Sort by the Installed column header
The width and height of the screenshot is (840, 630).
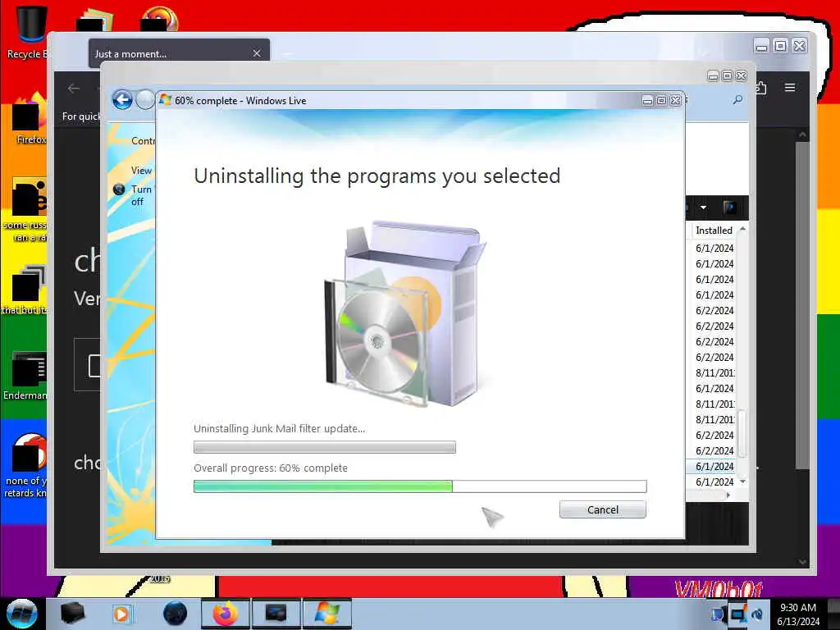[714, 231]
